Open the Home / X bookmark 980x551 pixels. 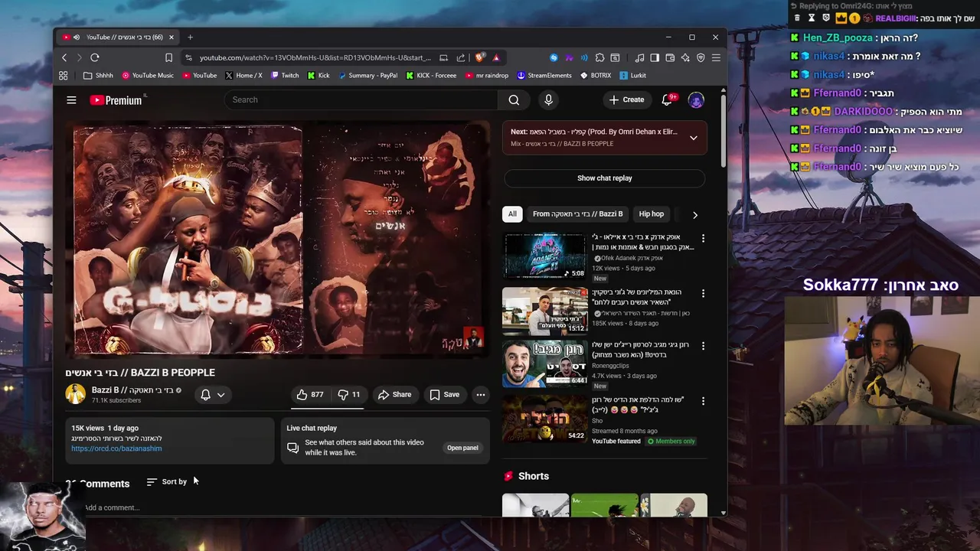tap(243, 76)
